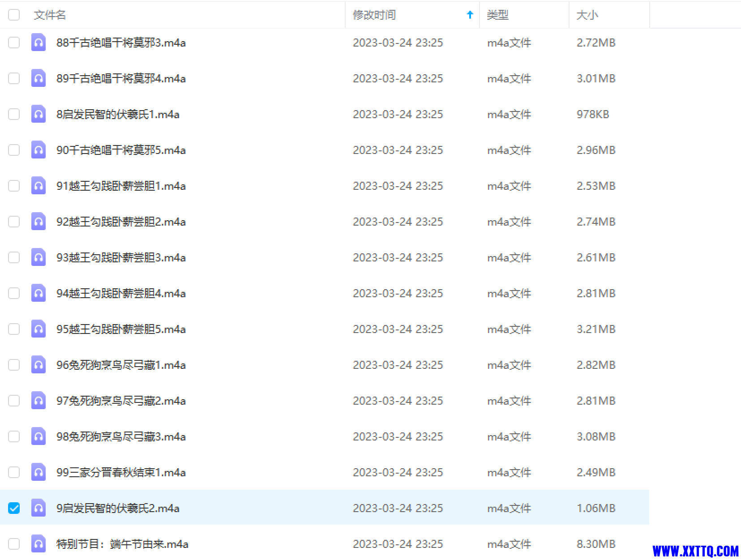The height and width of the screenshot is (560, 741).
Task: Check the box for 96兔死狗烹鸟尽弓藏1.m4a
Action: click(x=14, y=365)
